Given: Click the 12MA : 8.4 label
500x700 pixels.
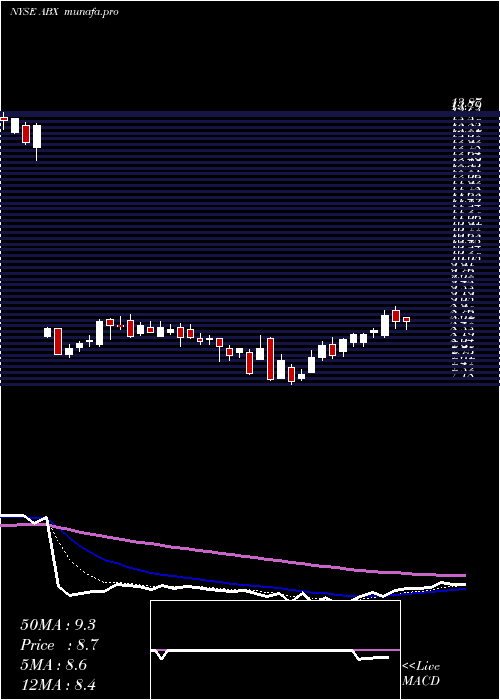Looking at the screenshot, I should (x=58, y=684).
